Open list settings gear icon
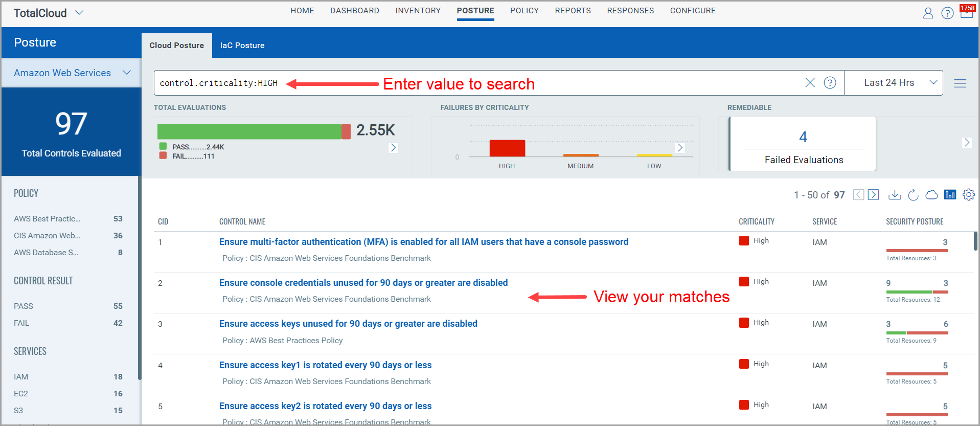This screenshot has width=980, height=426. [x=968, y=194]
